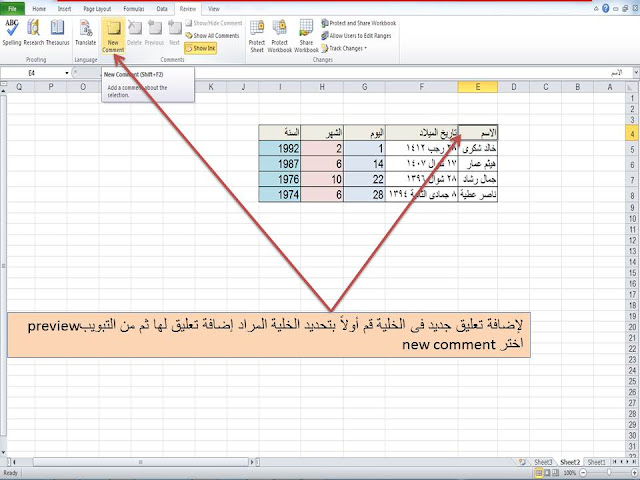Select column H header
This screenshot has width=640, height=480.
click(x=322, y=87)
